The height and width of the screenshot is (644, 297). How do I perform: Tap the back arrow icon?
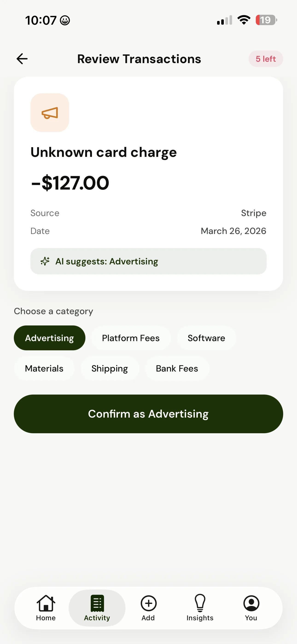tap(22, 59)
